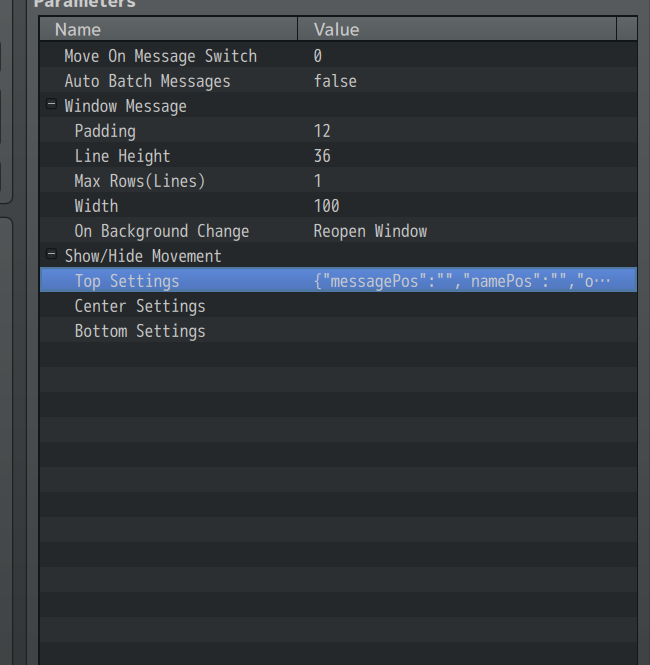Click the Padding value 12
650x665 pixels.
click(322, 131)
